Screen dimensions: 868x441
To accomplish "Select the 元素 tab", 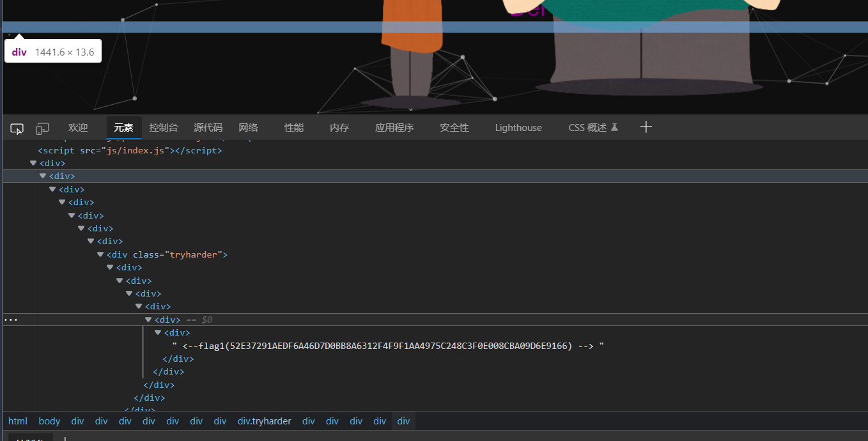I will point(124,128).
